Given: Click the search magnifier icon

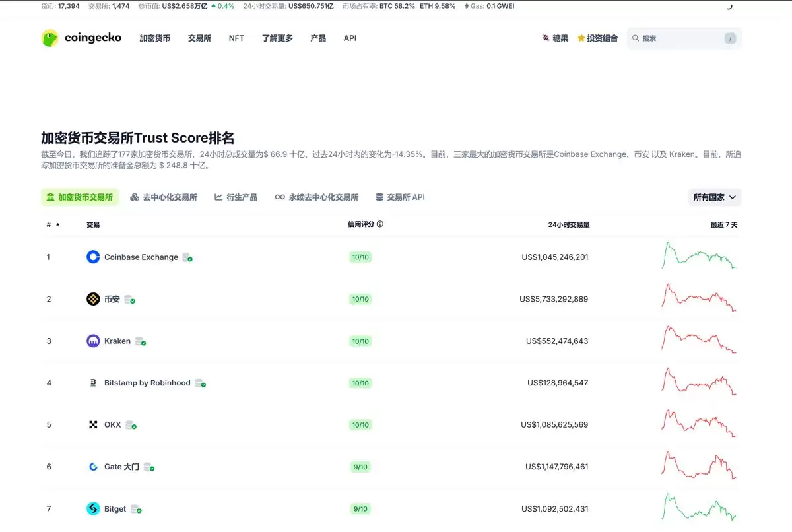Looking at the screenshot, I should (x=636, y=38).
